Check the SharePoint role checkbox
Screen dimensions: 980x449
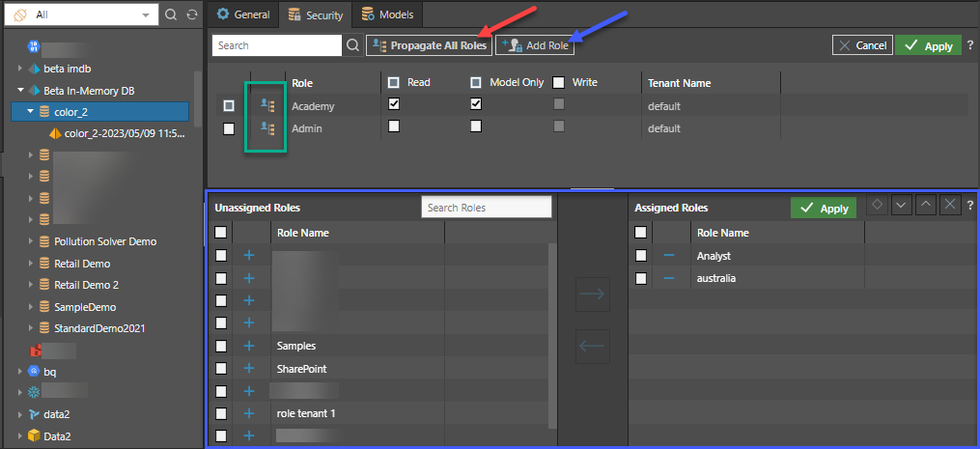point(221,369)
